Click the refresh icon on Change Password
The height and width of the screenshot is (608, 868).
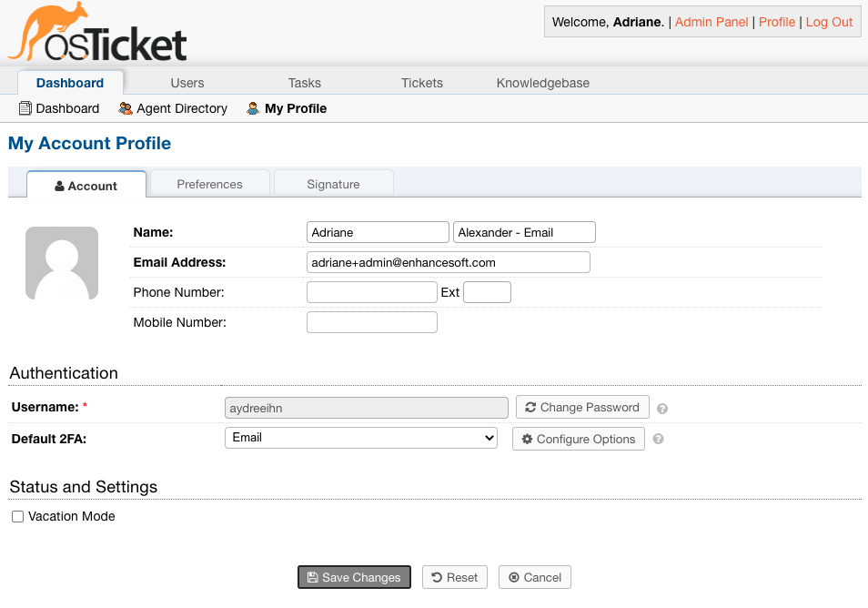point(530,407)
